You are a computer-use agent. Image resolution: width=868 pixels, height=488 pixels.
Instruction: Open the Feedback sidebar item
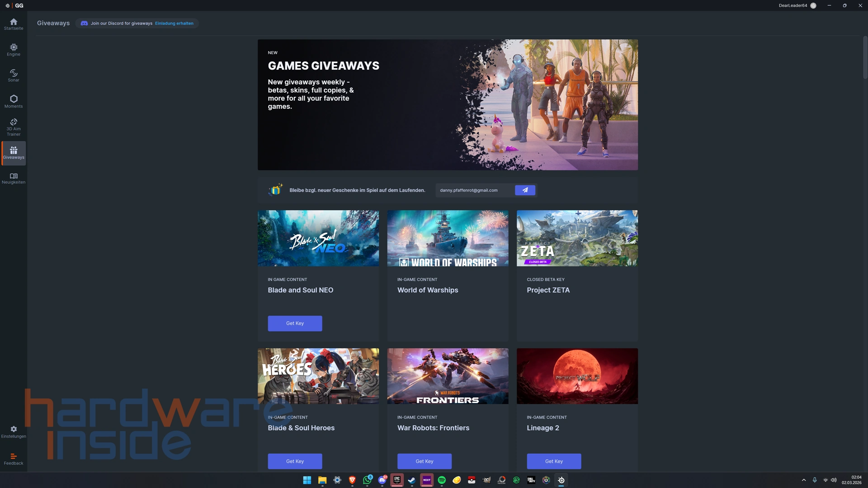(14, 459)
